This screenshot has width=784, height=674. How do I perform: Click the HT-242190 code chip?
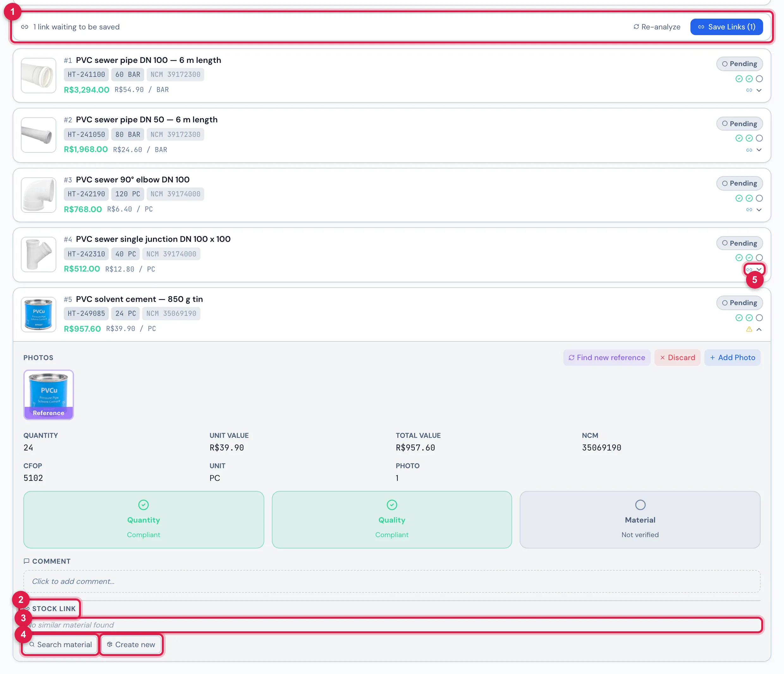pyautogui.click(x=86, y=194)
